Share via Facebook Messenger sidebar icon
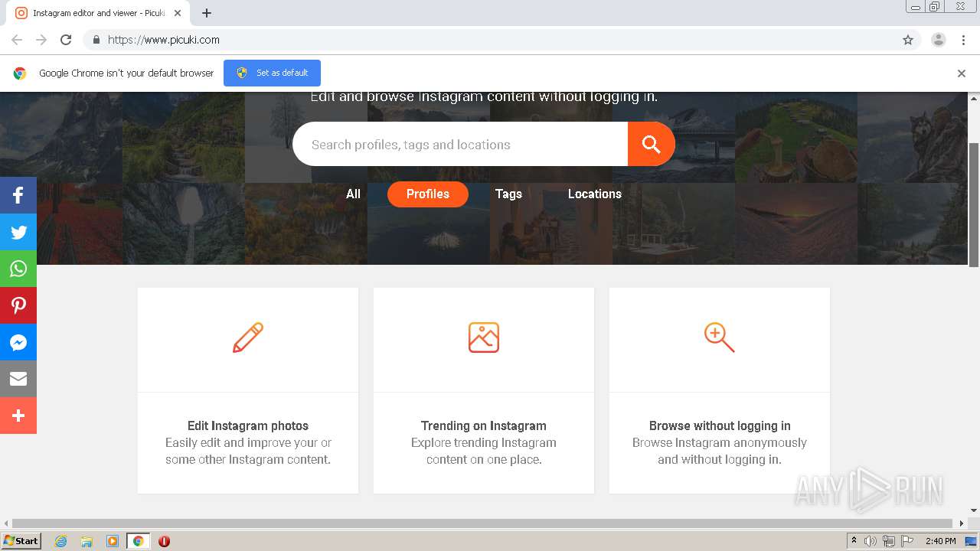Image resolution: width=980 pixels, height=551 pixels. click(18, 342)
